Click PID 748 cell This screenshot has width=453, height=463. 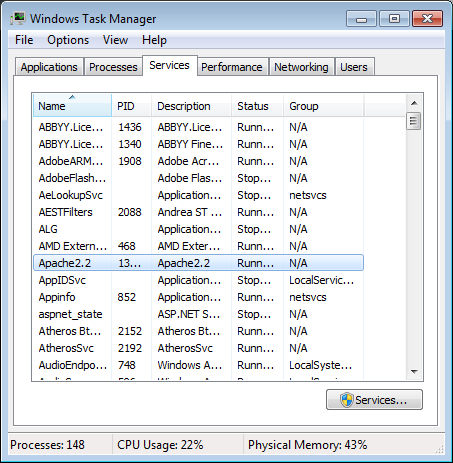[127, 365]
